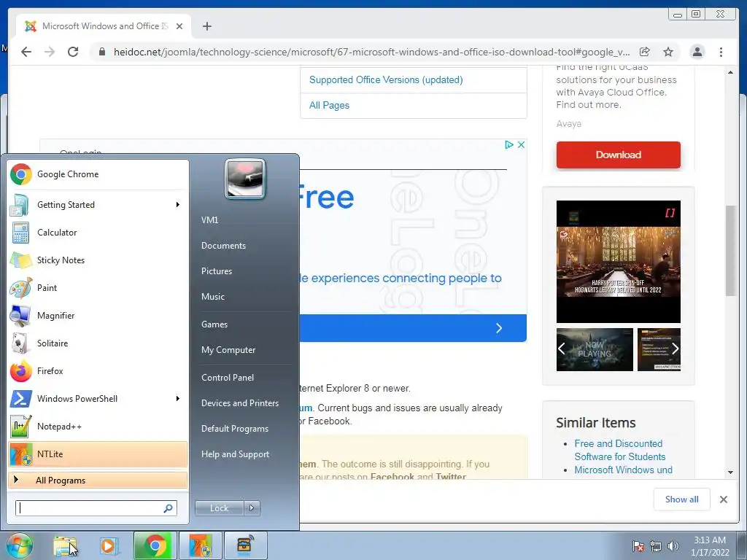Go back in Chrome

point(26,52)
